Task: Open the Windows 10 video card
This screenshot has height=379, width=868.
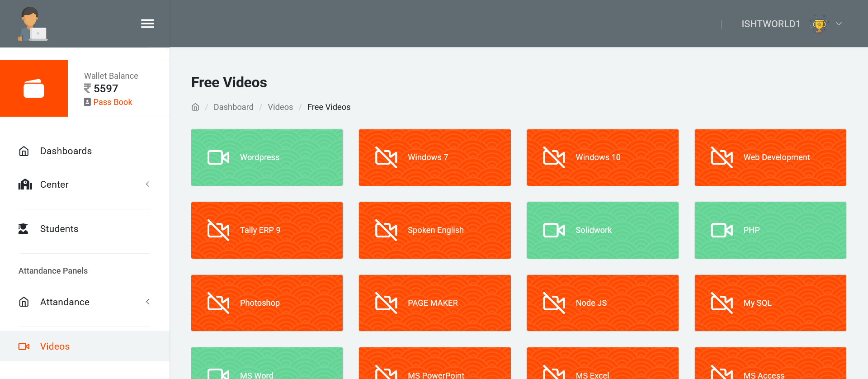Action: [603, 157]
